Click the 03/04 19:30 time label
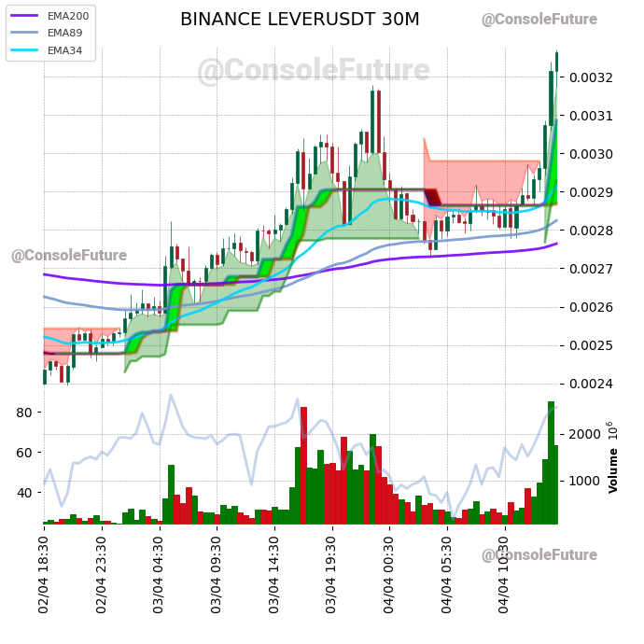Screen dimensions: 644x644 click(x=331, y=575)
